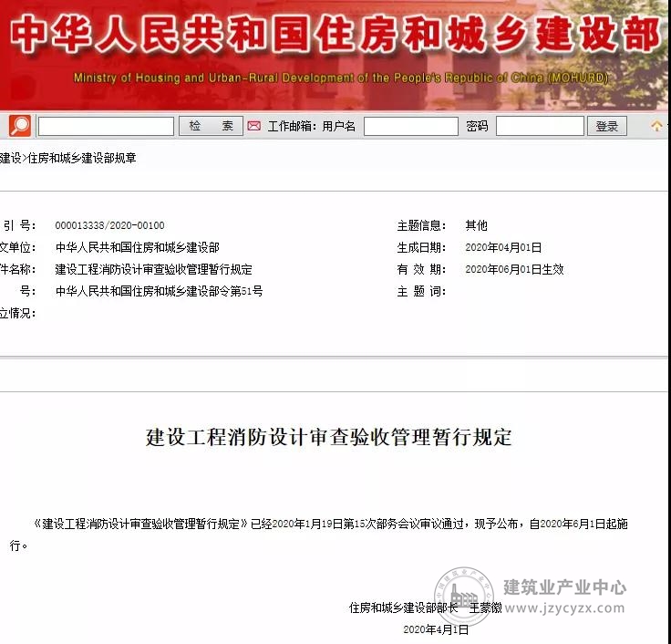Click the announcement paragraph text
Viewport: 671px width, 644px height.
point(319,535)
